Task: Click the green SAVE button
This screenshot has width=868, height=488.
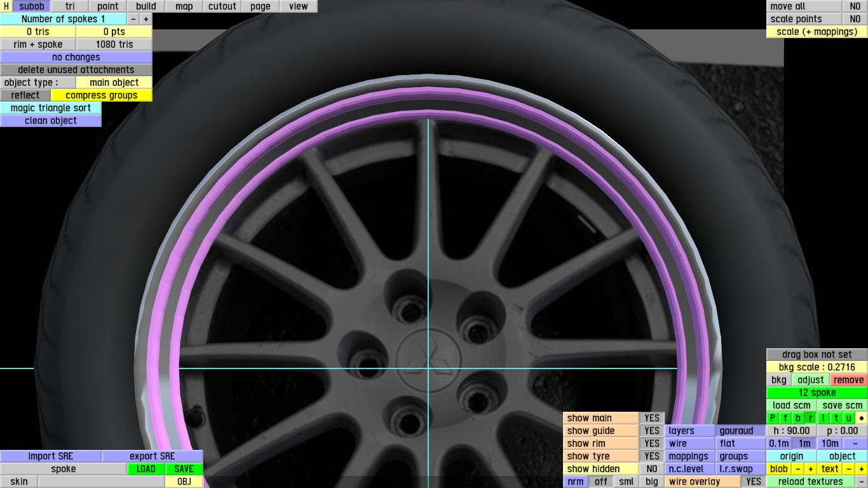Action: tap(184, 469)
